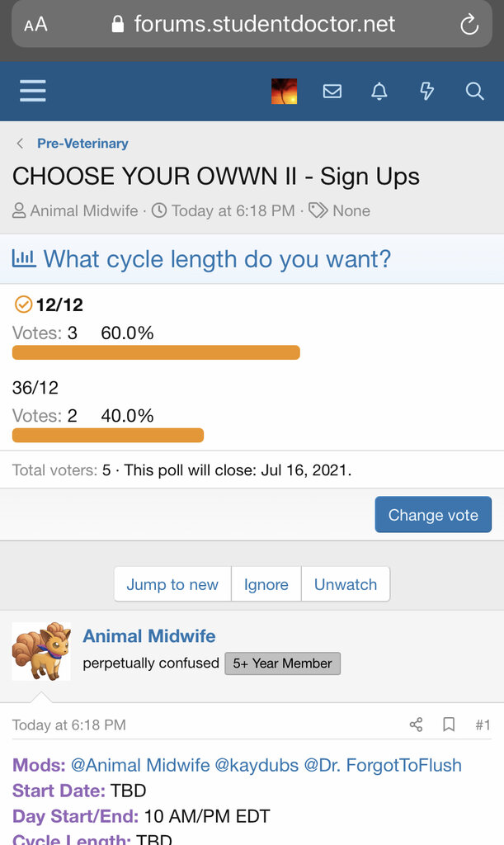
Task: Open Animal Midwife's profile name link
Action: point(149,636)
